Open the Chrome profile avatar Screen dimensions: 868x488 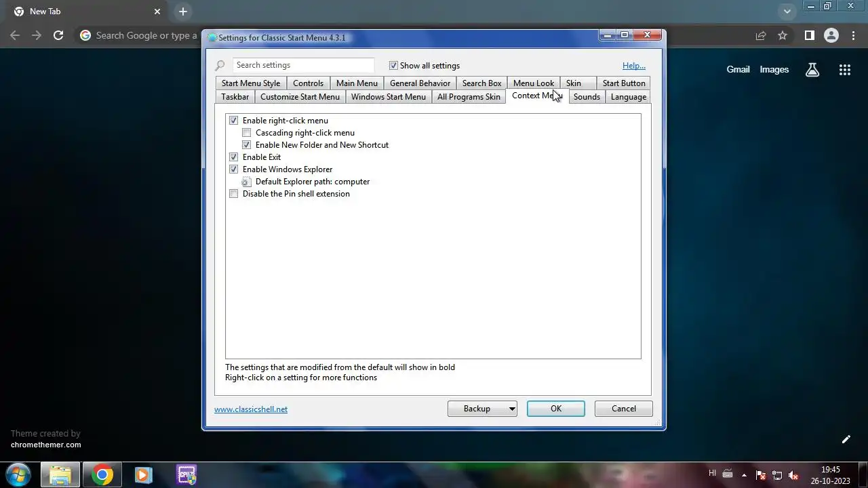pyautogui.click(x=831, y=35)
